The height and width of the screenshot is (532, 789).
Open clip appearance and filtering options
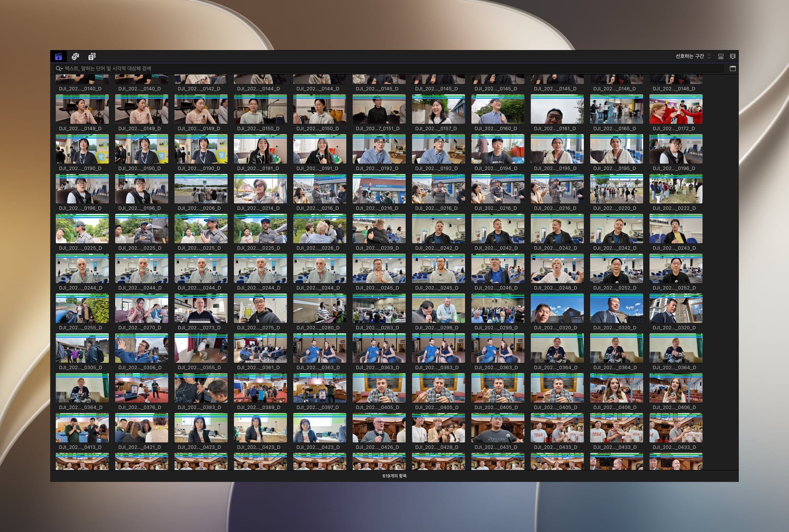pyautogui.click(x=733, y=56)
